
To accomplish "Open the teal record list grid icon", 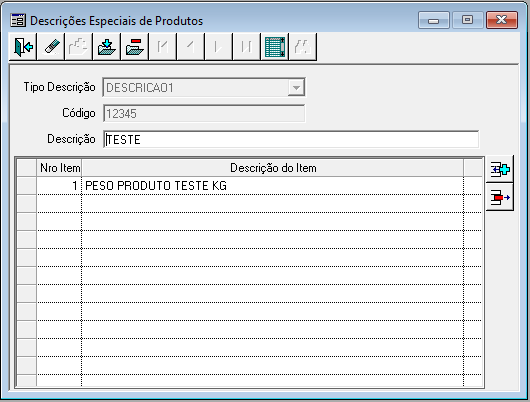I will click(x=275, y=47).
